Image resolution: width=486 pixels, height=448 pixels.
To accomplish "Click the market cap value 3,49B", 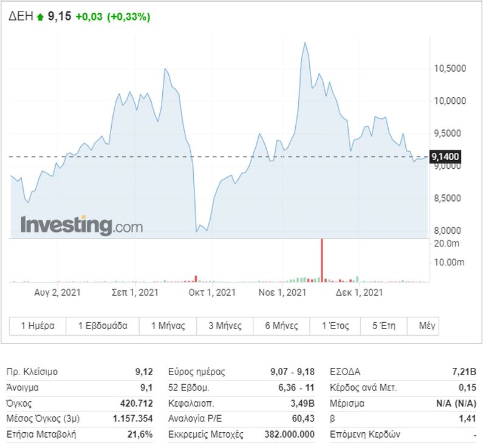I will [303, 404].
